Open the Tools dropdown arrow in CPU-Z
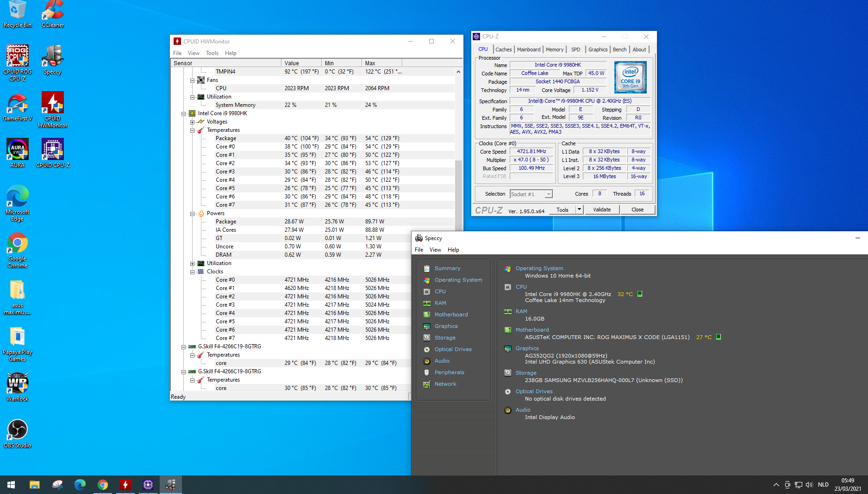The height and width of the screenshot is (494, 868). 579,210
